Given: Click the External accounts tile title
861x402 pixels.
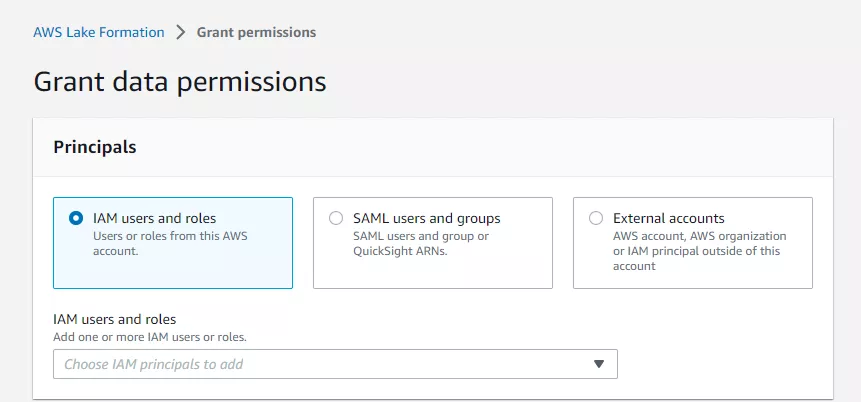Looking at the screenshot, I should pos(668,218).
